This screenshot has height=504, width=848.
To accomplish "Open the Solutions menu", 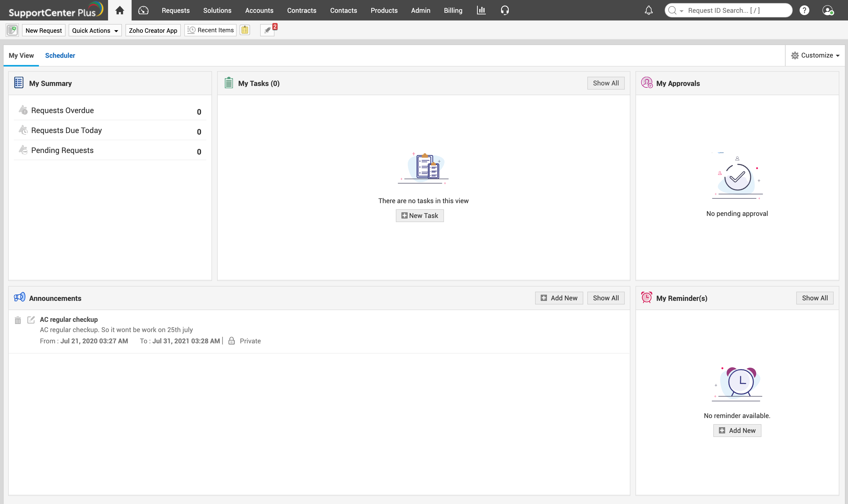I will 217,10.
